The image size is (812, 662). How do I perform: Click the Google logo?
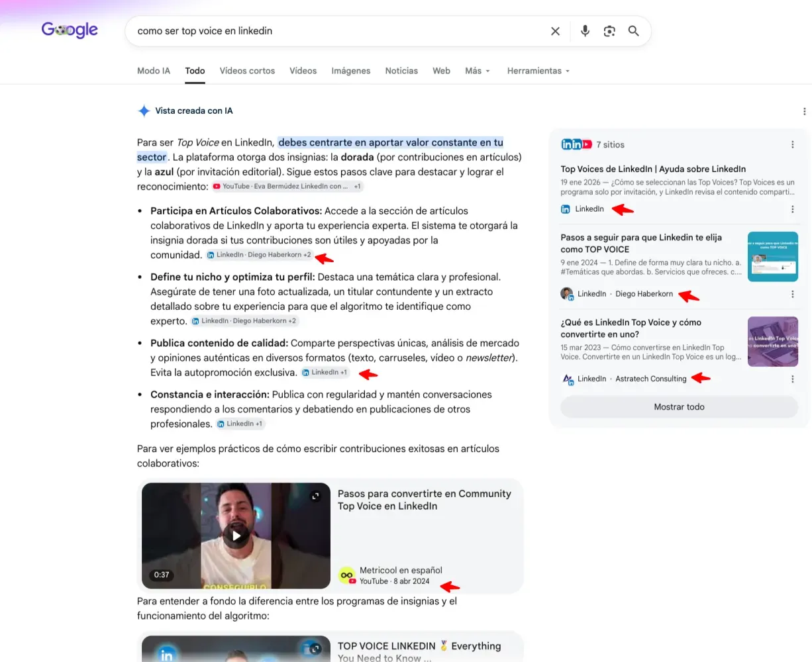click(x=70, y=30)
